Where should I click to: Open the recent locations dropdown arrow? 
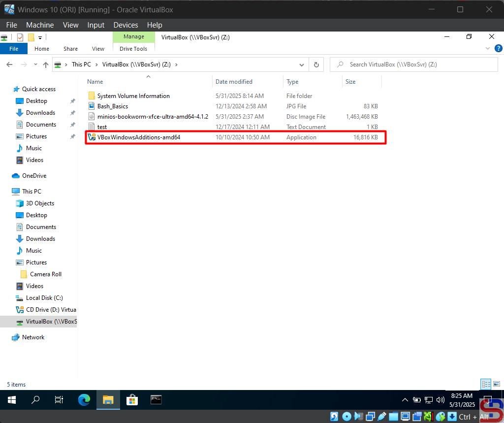point(35,65)
